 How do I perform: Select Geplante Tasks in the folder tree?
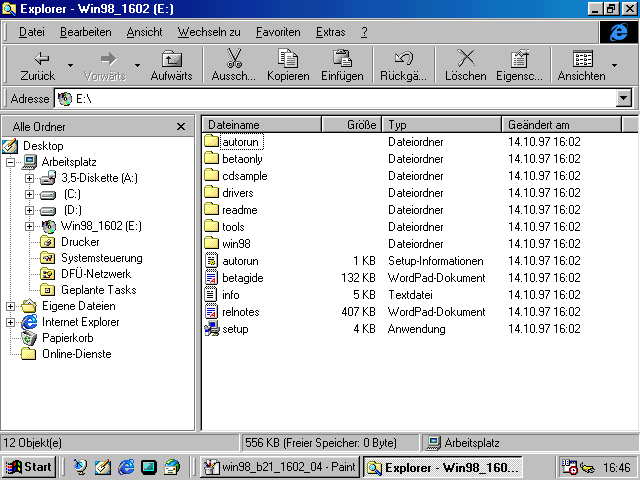pyautogui.click(x=98, y=290)
